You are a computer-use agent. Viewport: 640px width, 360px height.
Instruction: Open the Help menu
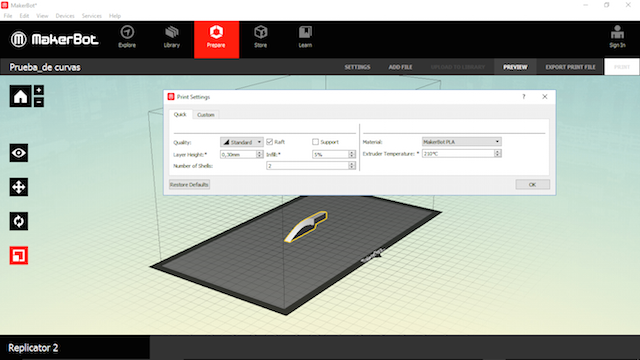pos(115,16)
